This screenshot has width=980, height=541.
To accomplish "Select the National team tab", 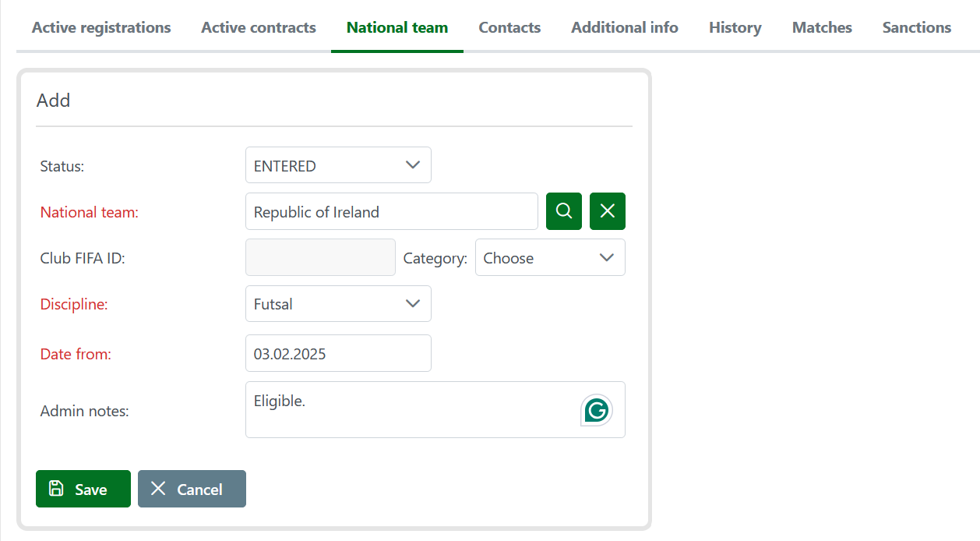I will point(397,28).
